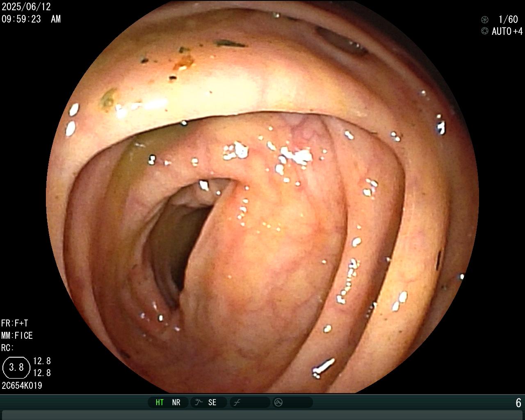Click the structure enhancement curve icon beside SE
Screen dimensions: 525x420
click(199, 402)
